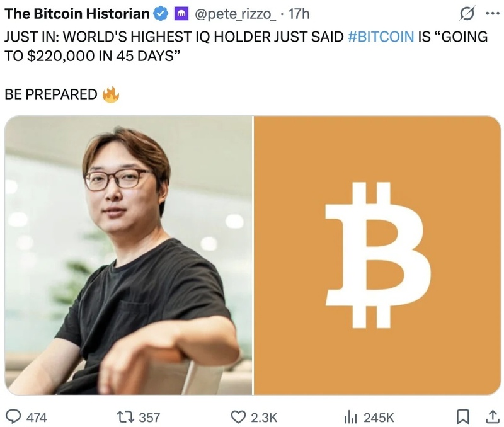504x427 pixels.
Task: Open view analytics bar chart icon
Action: coord(351,418)
